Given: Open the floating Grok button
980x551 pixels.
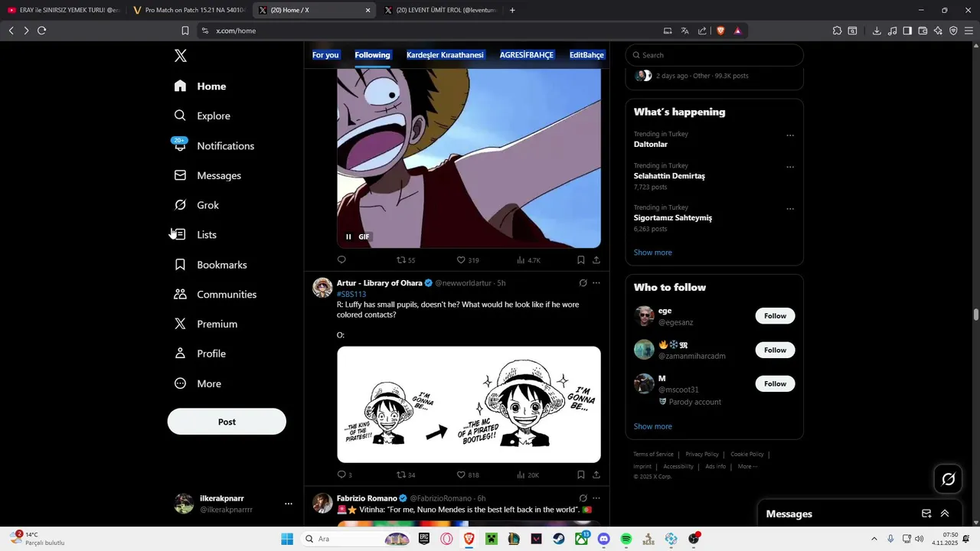Looking at the screenshot, I should [948, 479].
